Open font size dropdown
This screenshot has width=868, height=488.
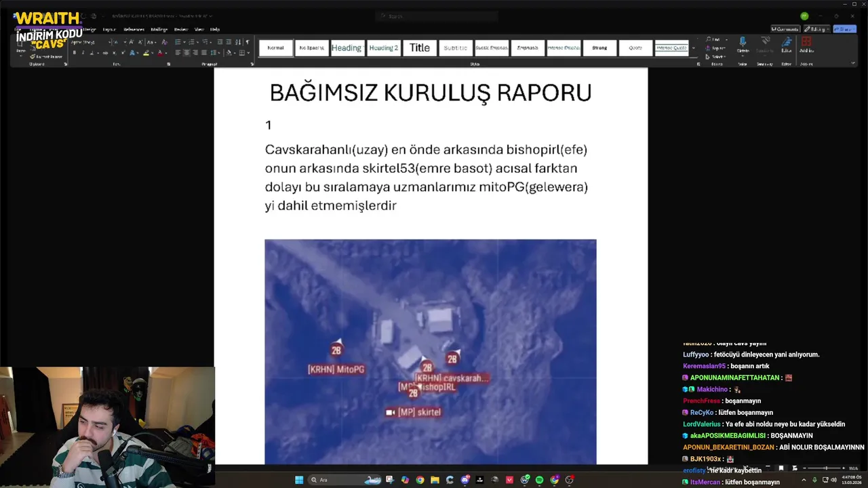click(x=125, y=42)
